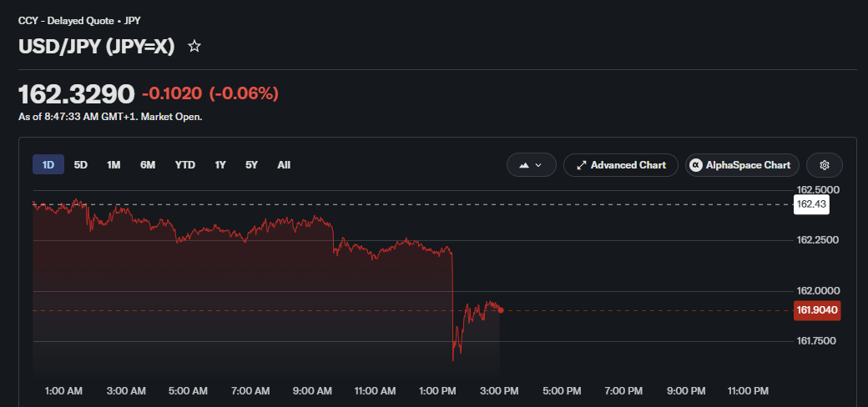Show the YTD chart range
Viewport: 868px width, 407px height.
click(185, 165)
